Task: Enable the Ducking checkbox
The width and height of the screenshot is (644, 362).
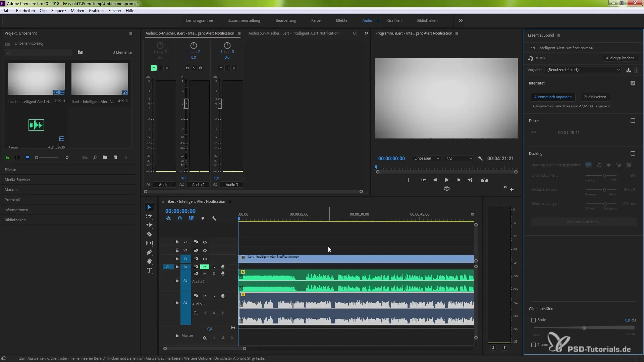Action: click(633, 154)
